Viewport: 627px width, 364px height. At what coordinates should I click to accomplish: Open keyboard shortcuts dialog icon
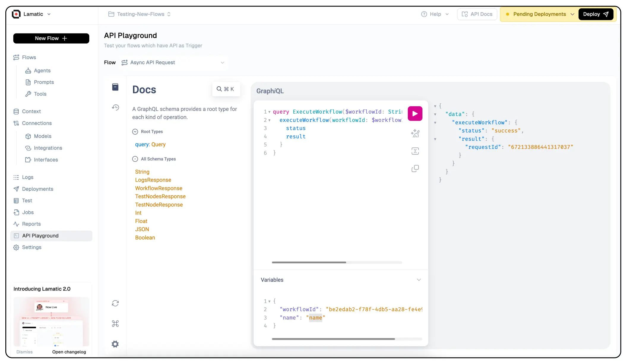(115, 324)
